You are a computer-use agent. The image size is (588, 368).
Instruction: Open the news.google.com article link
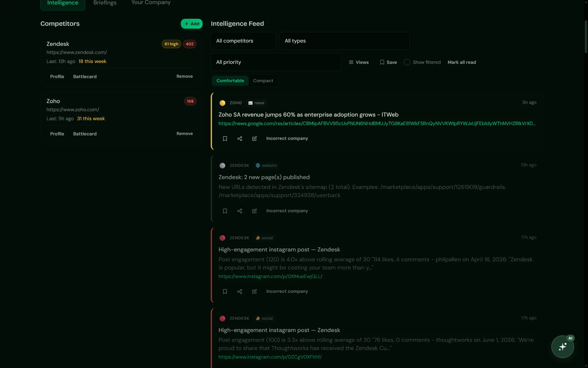(x=377, y=124)
